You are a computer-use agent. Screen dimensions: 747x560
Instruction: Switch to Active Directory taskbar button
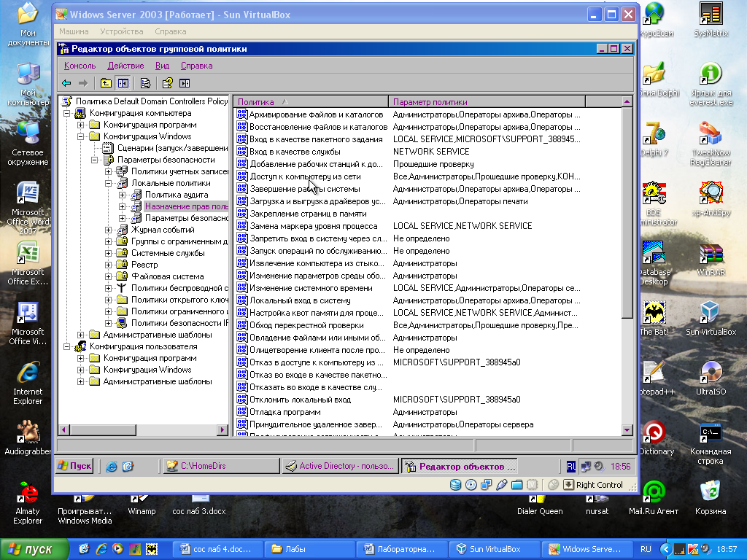click(340, 466)
